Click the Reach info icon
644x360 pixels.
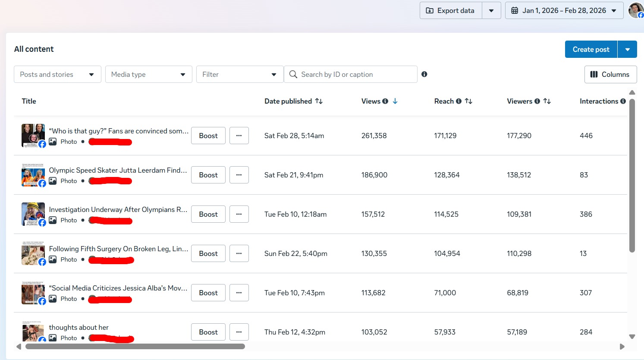pos(459,101)
